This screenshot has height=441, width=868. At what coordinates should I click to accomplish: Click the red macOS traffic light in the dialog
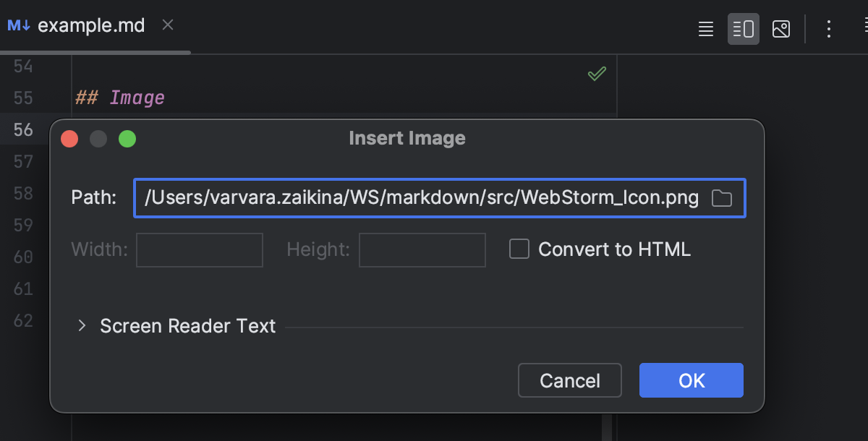click(x=69, y=138)
